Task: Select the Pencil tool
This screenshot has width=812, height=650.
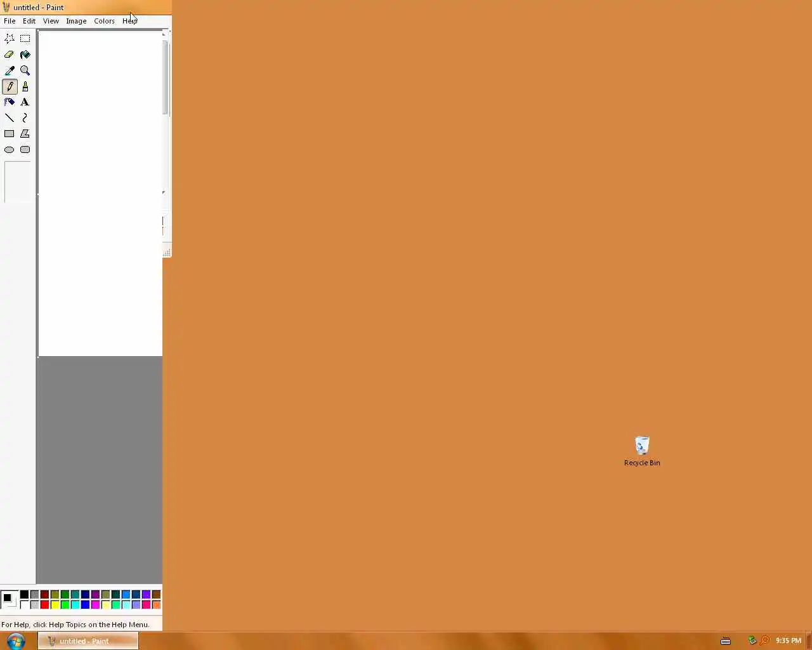Action: click(x=10, y=86)
